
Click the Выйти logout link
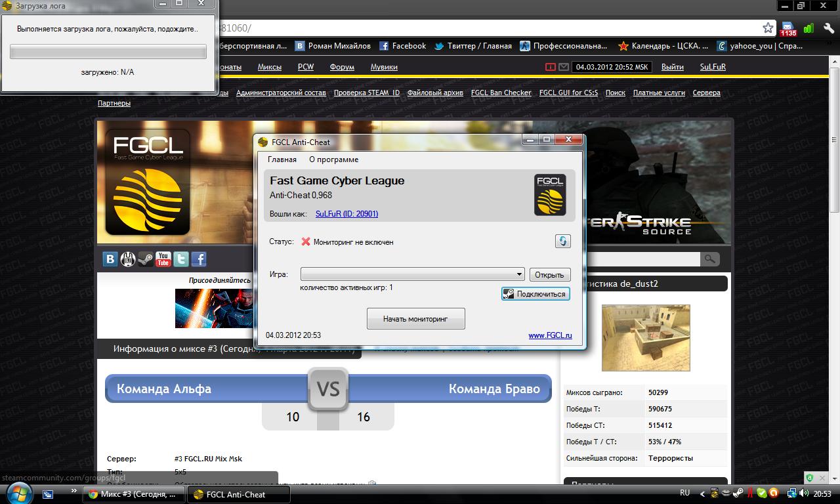click(x=673, y=67)
